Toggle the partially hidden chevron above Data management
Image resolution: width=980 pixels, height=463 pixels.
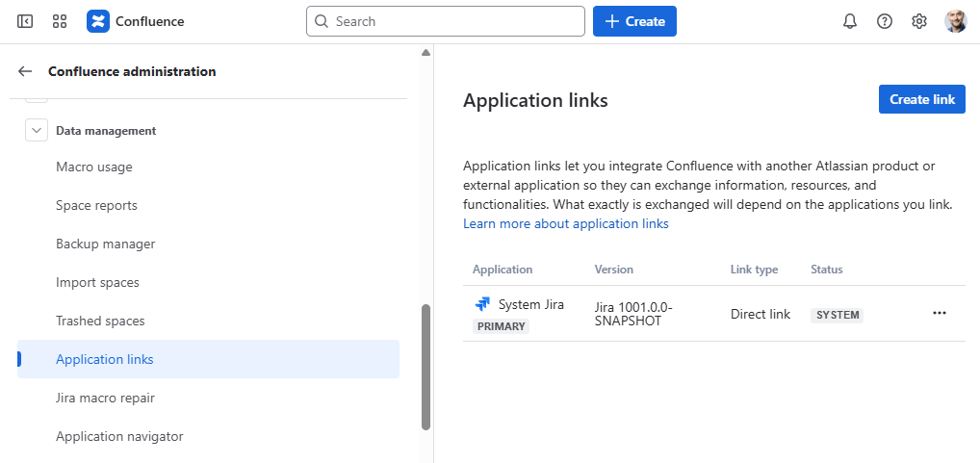point(37,97)
